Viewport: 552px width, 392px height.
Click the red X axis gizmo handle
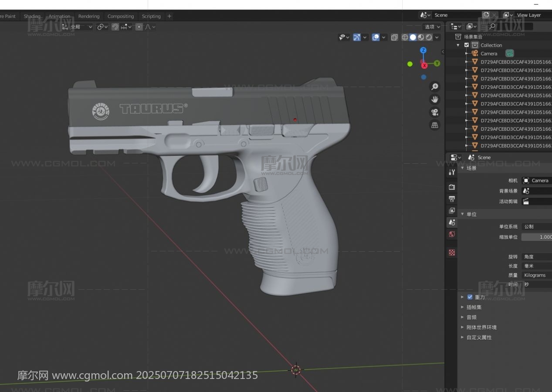click(424, 65)
